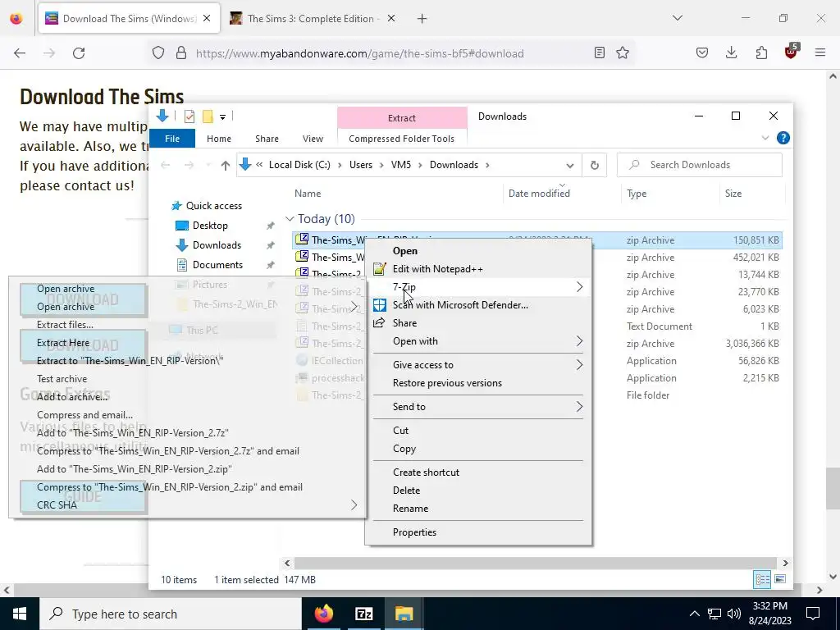840x630 pixels.
Task: Click Explorer Properties quick access toolbar icon
Action: point(189,116)
